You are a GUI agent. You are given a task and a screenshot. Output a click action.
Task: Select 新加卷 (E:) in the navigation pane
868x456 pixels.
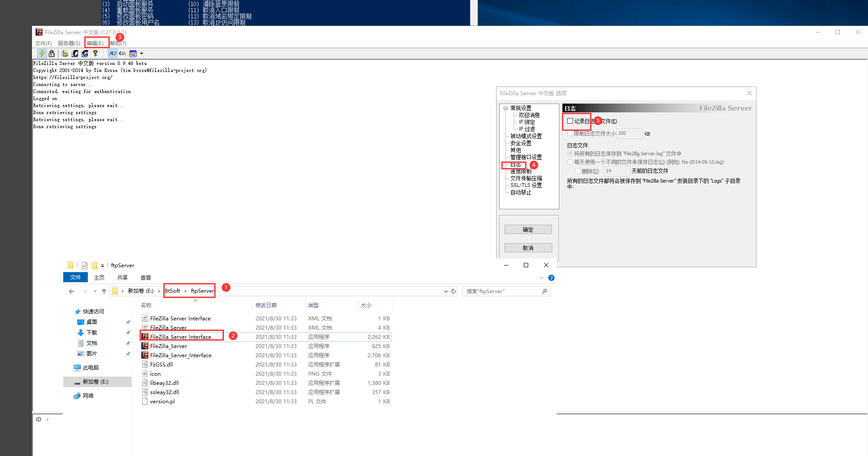[x=97, y=382]
